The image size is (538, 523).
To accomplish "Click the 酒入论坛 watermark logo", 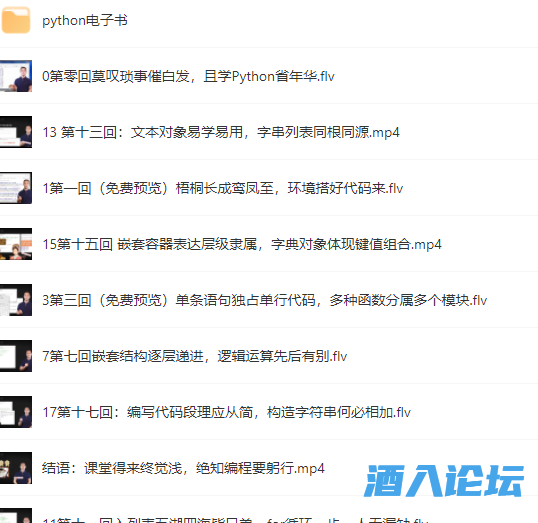I will click(x=444, y=480).
